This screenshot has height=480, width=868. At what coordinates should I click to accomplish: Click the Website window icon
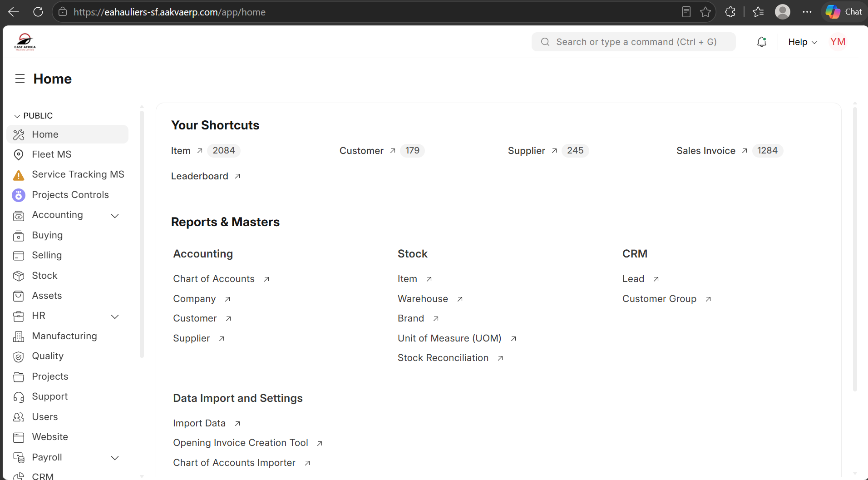pos(19,437)
